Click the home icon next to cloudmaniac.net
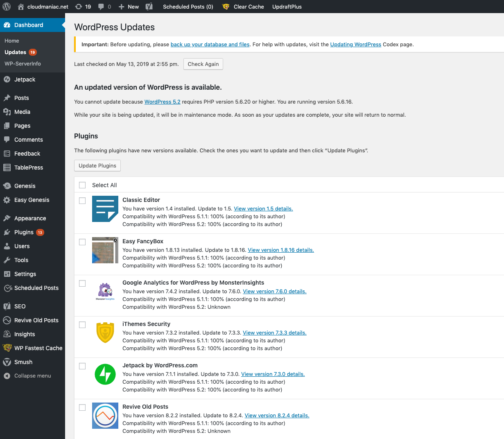504x439 pixels. [21, 7]
